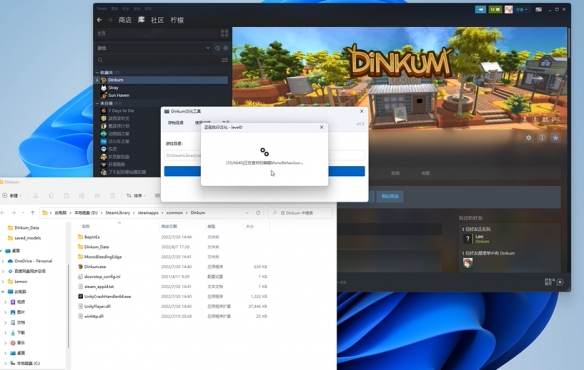Open friends and chat icon at Steam bottom right
This screenshot has height=370, width=584.
pyautogui.click(x=560, y=282)
